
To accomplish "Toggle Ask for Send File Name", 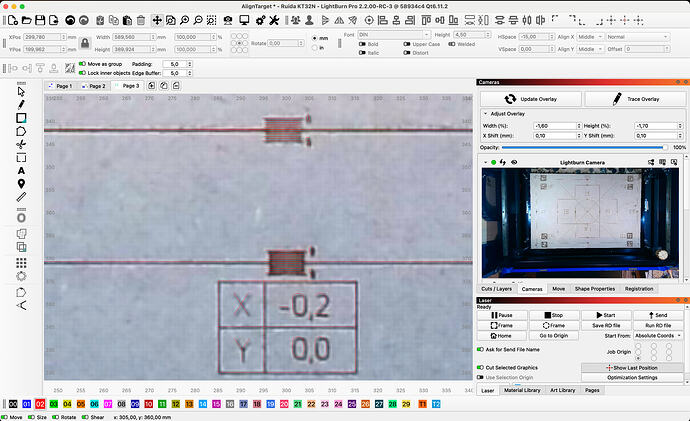I will 480,349.
